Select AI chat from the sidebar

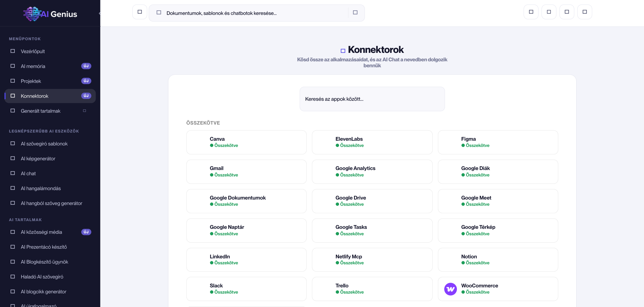click(50, 173)
